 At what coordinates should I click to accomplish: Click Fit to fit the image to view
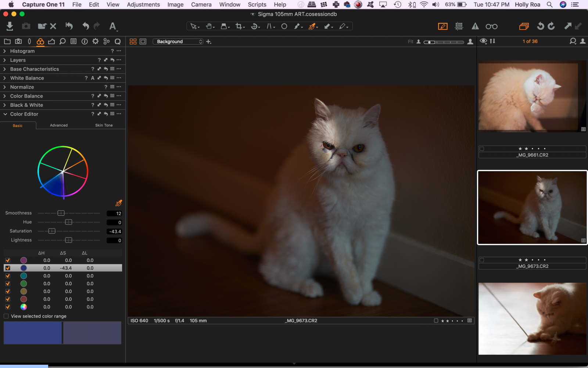pyautogui.click(x=410, y=41)
